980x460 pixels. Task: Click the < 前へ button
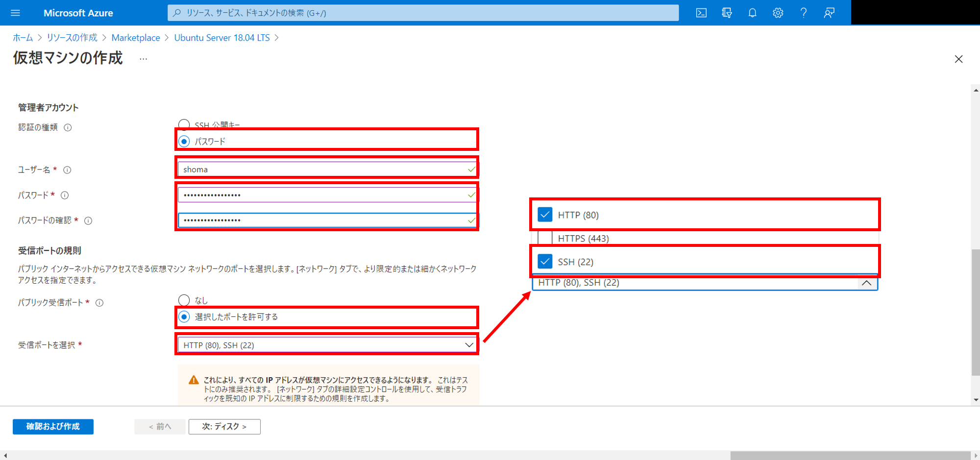[160, 427]
